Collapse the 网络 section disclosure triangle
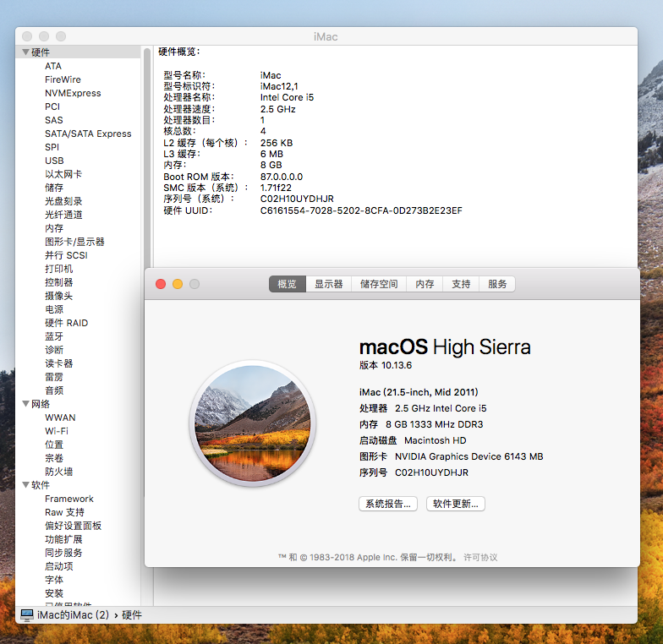The width and height of the screenshot is (663, 644). pos(25,404)
